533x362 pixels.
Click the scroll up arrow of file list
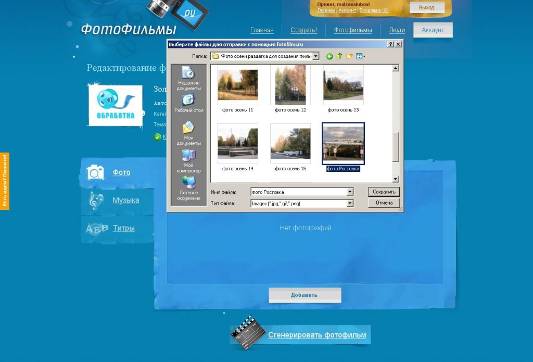(395, 68)
